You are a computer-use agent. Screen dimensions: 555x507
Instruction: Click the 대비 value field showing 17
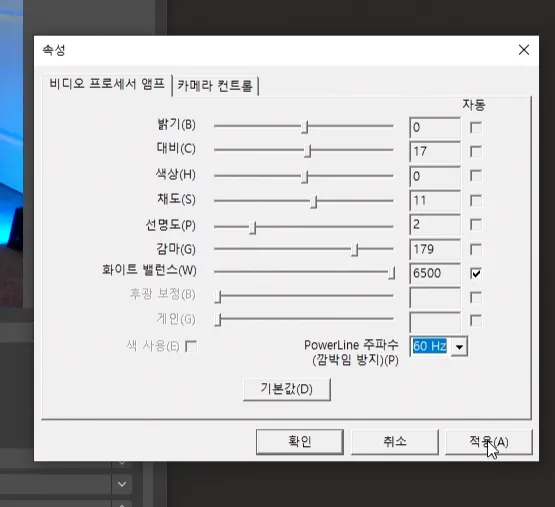pos(435,152)
